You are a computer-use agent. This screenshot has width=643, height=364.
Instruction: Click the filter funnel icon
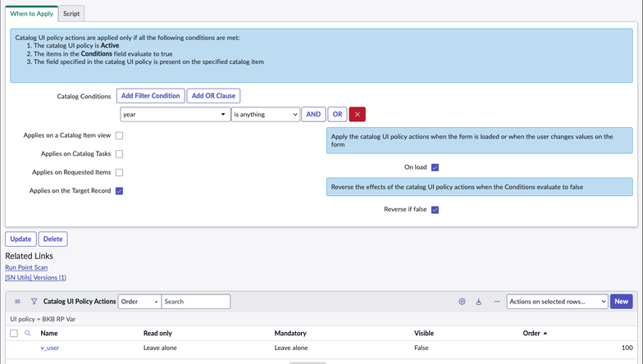pyautogui.click(x=34, y=302)
